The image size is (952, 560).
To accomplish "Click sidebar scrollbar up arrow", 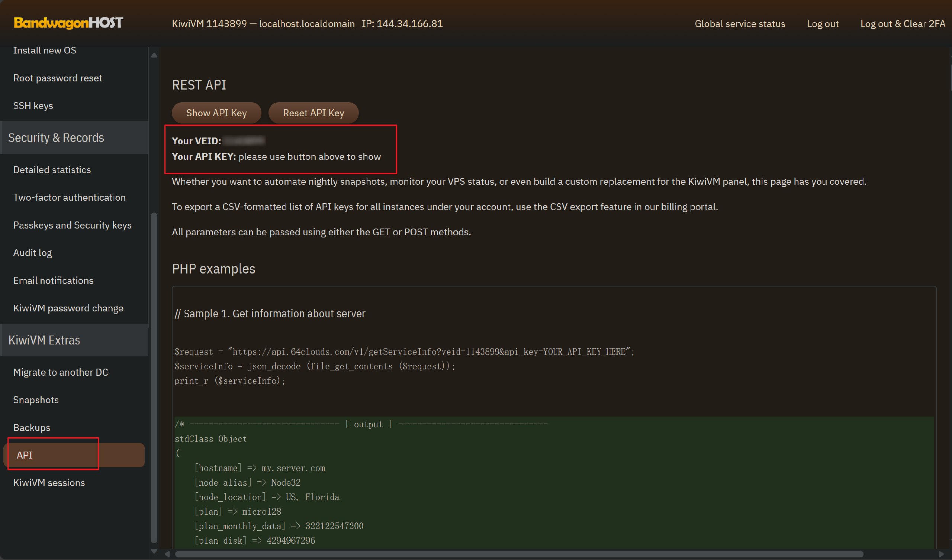I will tap(154, 55).
